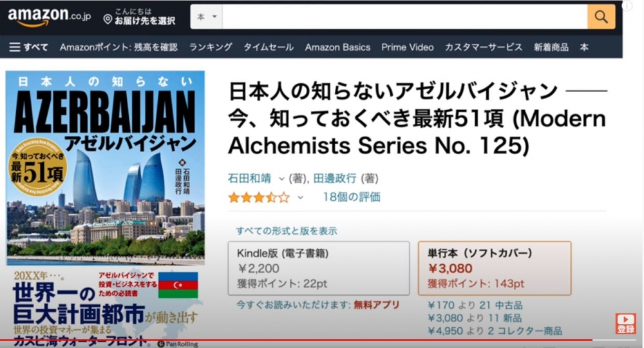Viewport: 644px width, 348px height.
Task: Click the red video progress bar
Action: click(296, 340)
